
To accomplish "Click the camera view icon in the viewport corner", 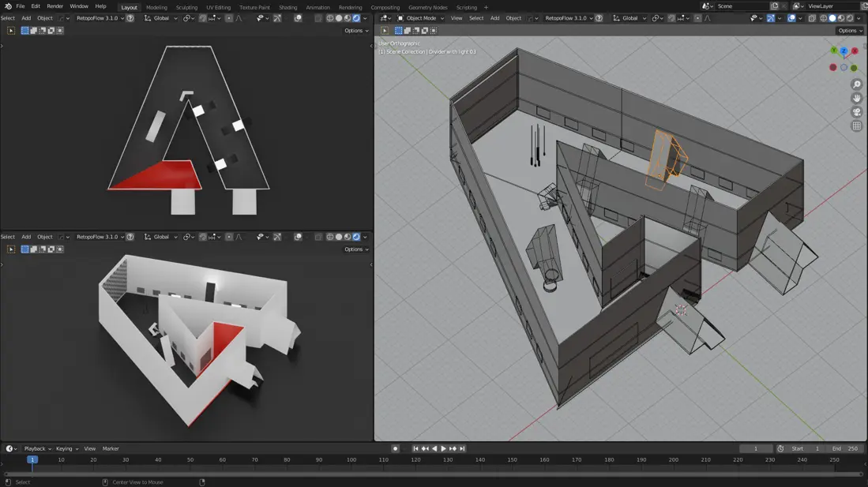I will (857, 111).
